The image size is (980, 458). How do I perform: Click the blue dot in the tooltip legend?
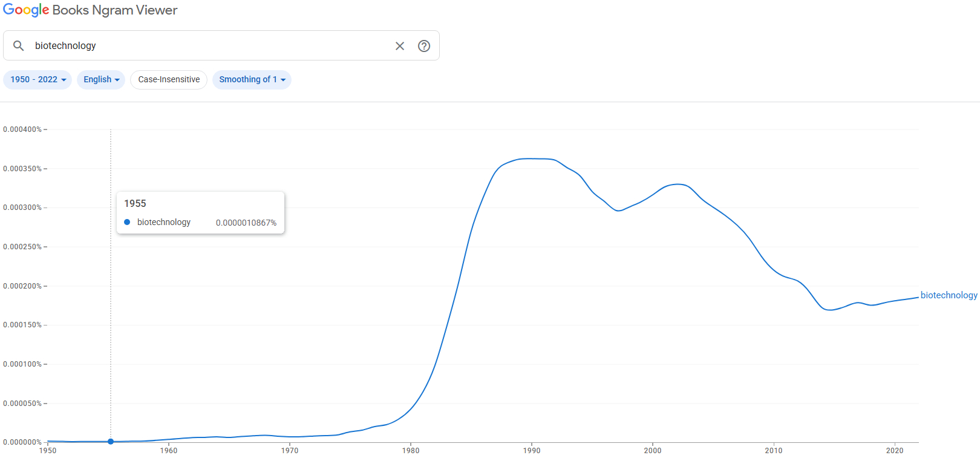127,222
